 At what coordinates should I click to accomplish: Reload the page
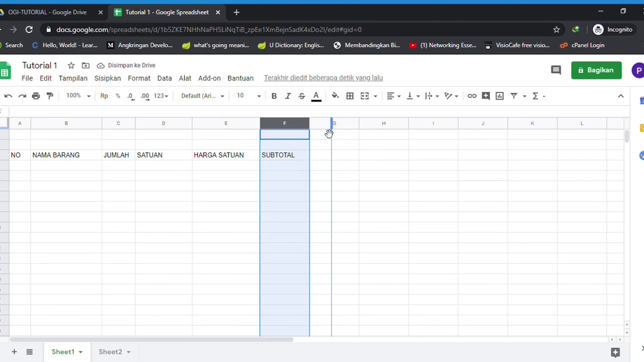coord(29,30)
